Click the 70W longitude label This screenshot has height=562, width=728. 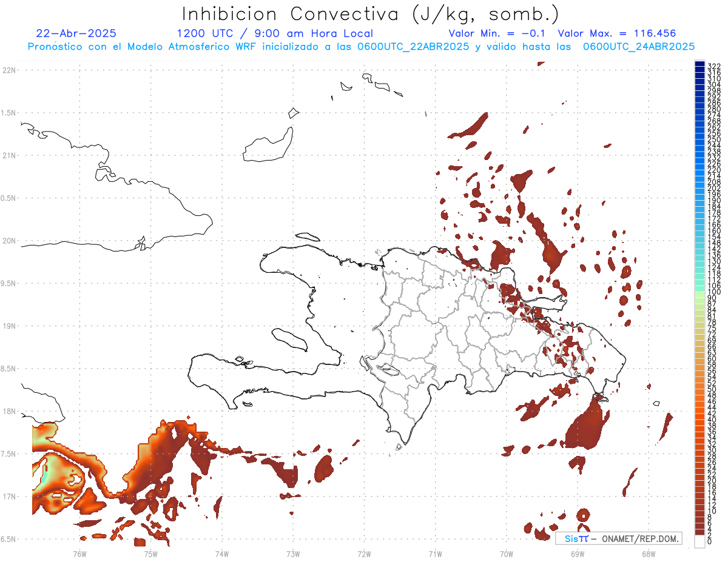pos(507,554)
